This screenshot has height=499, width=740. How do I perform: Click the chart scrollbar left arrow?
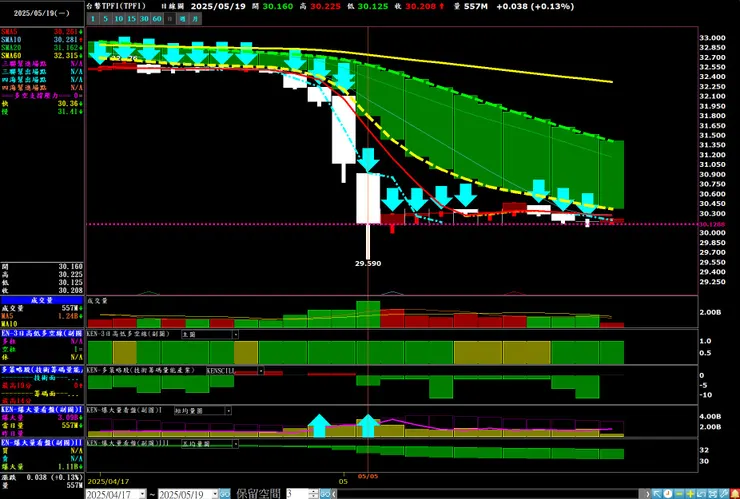click(x=335, y=494)
